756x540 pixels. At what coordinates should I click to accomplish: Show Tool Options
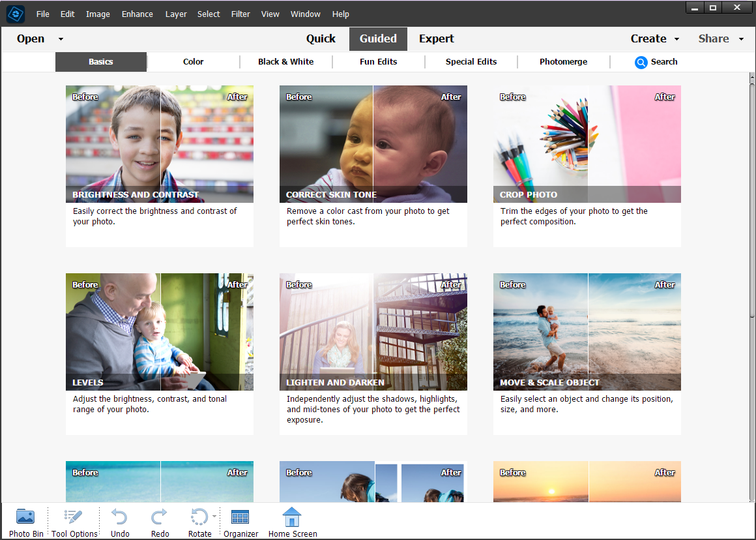(73, 520)
